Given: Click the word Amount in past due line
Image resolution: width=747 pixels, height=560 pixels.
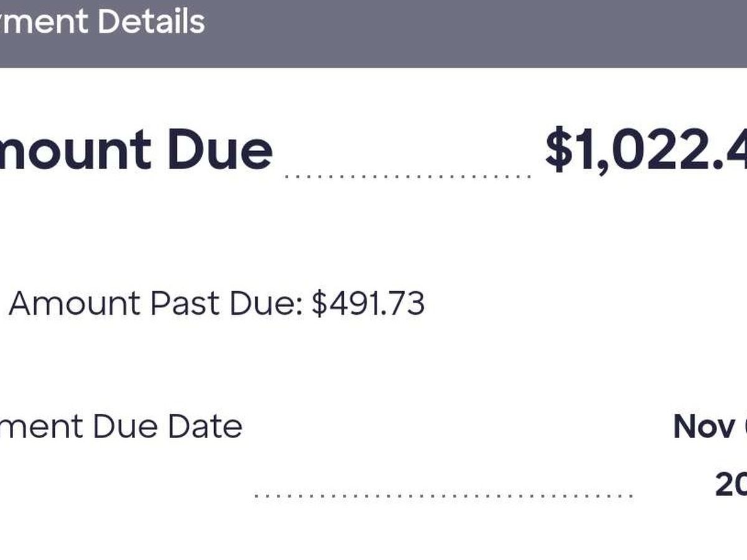Looking at the screenshot, I should point(75,304).
